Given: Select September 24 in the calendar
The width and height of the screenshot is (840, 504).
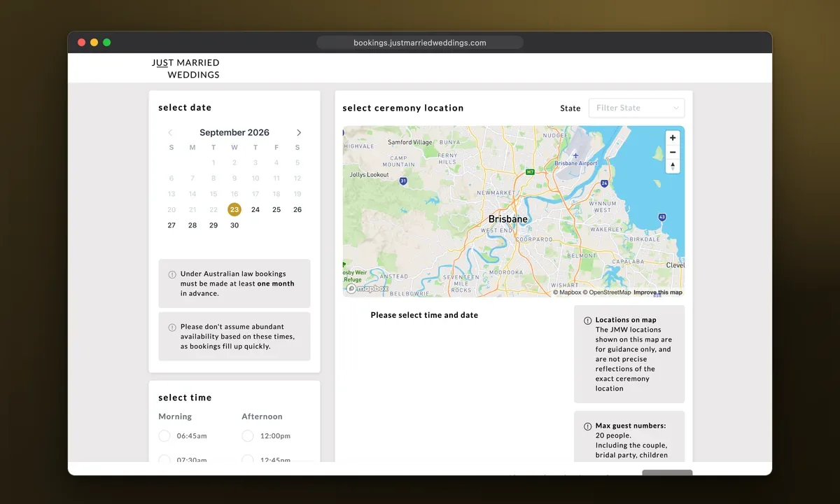Looking at the screenshot, I should (255, 209).
